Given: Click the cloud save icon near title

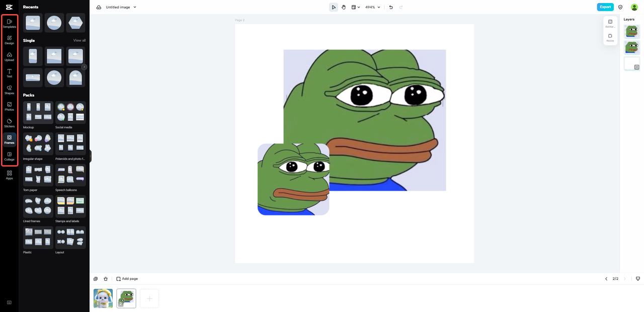Looking at the screenshot, I should pyautogui.click(x=99, y=7).
